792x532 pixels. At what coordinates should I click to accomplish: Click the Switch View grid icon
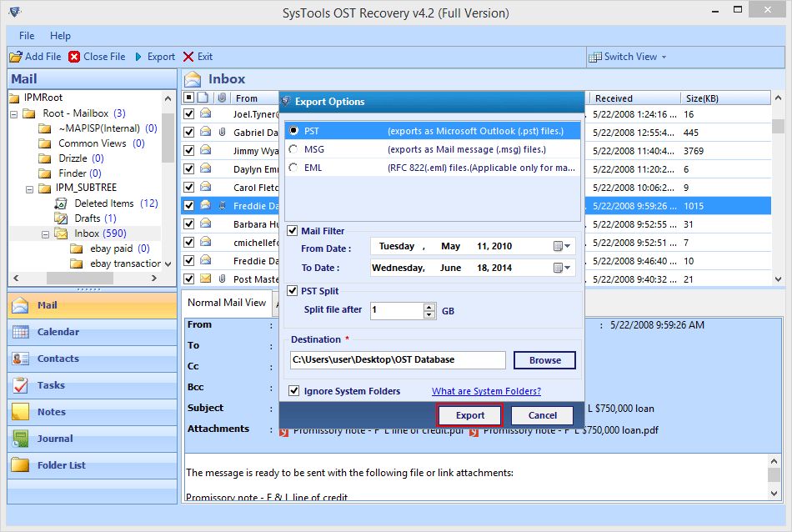click(x=595, y=57)
